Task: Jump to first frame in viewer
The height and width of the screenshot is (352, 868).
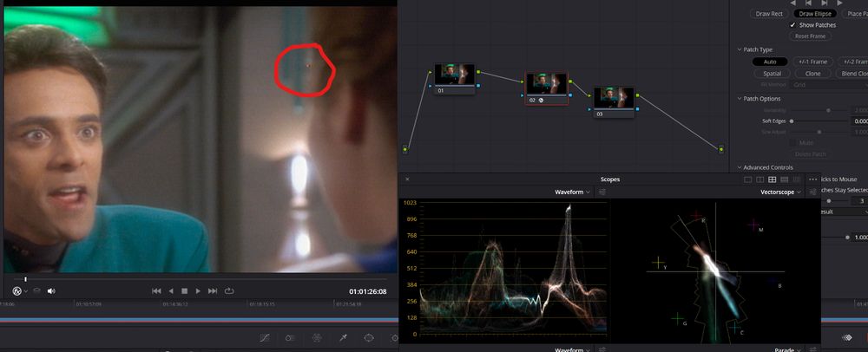Action: pos(156,290)
